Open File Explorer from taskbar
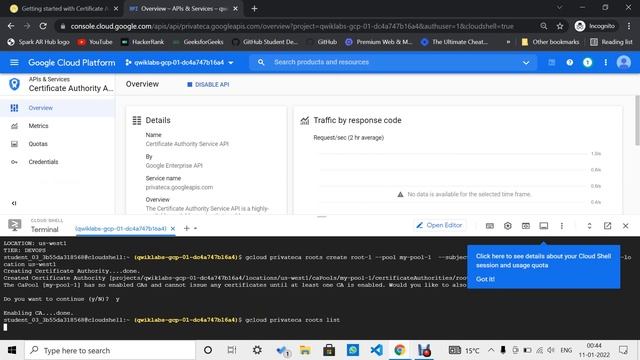This screenshot has width=640, height=360. [305, 350]
